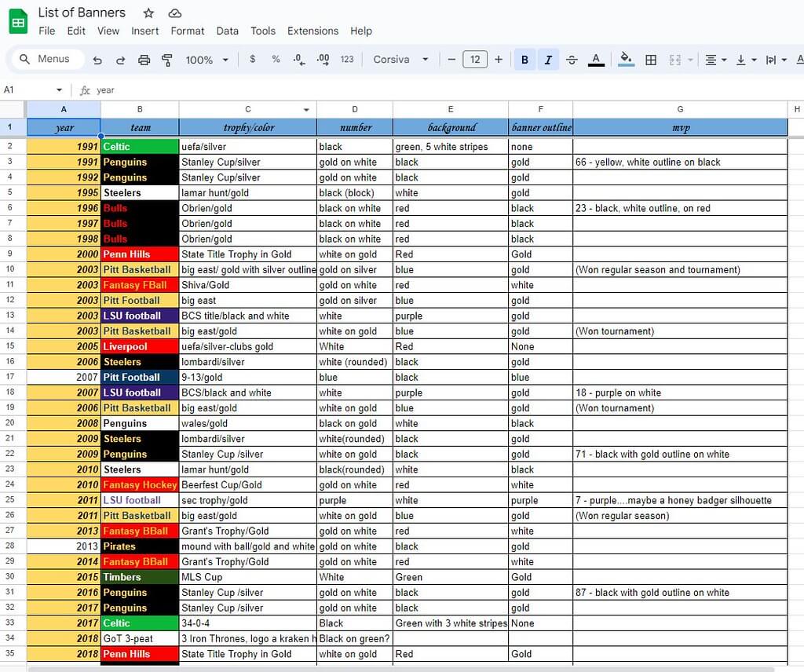804x672 pixels.
Task: Open the text color picker
Action: 596,60
